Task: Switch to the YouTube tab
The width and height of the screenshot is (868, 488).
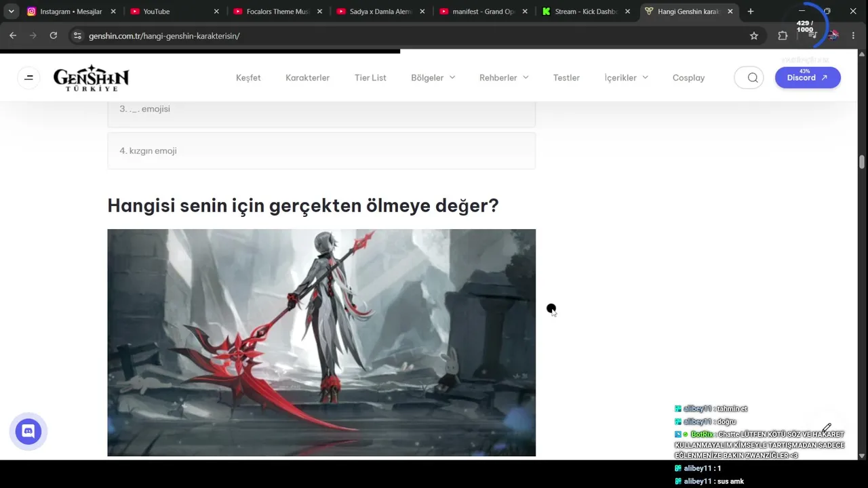Action: (174, 12)
